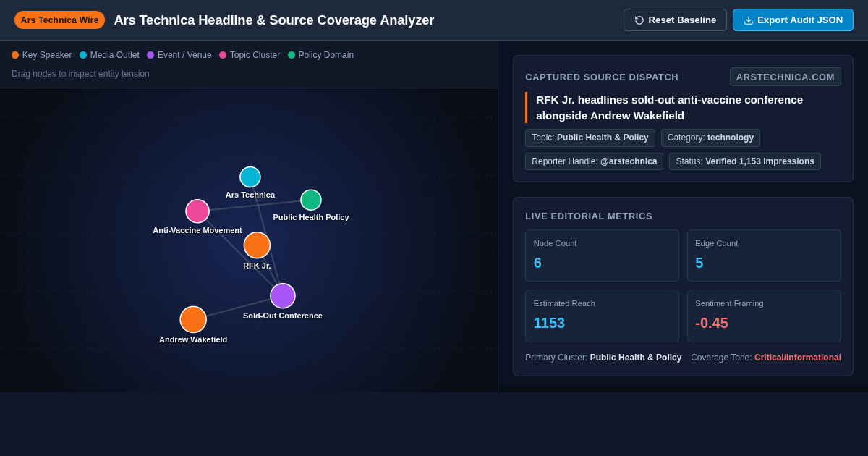This screenshot has height=456, width=868.
Task: Select the orange RFK Jr. node
Action: click(x=257, y=245)
